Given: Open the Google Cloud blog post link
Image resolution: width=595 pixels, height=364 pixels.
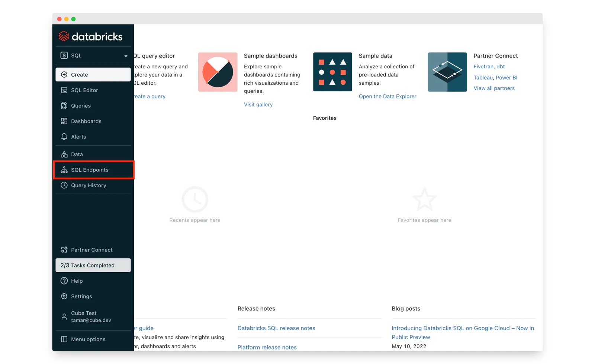Looking at the screenshot, I should coord(463,333).
